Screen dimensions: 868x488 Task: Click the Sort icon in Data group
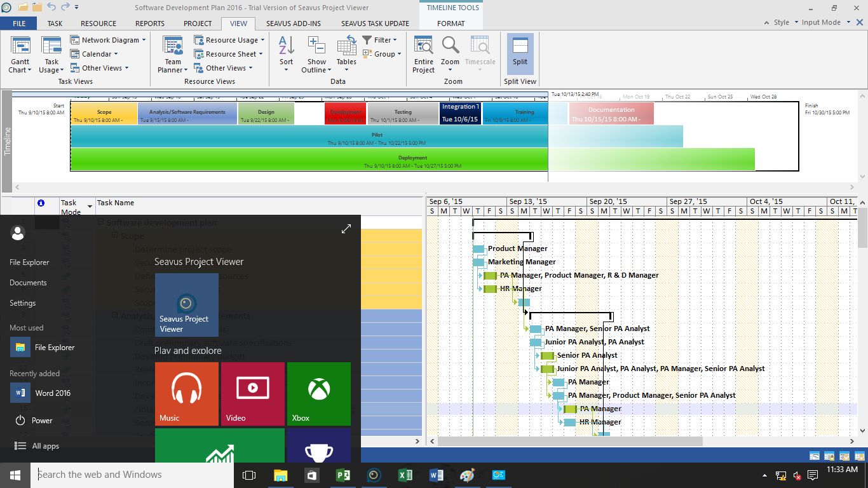pyautogui.click(x=287, y=53)
